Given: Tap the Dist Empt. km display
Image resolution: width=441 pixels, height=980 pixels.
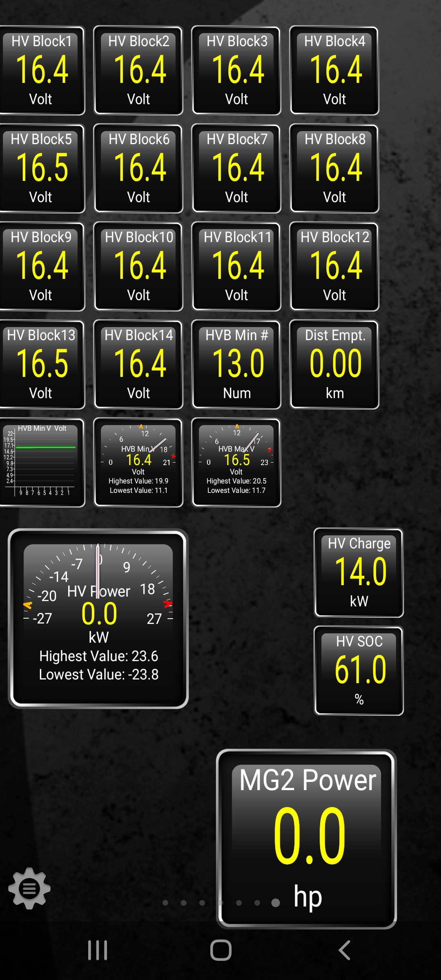Looking at the screenshot, I should point(334,365).
